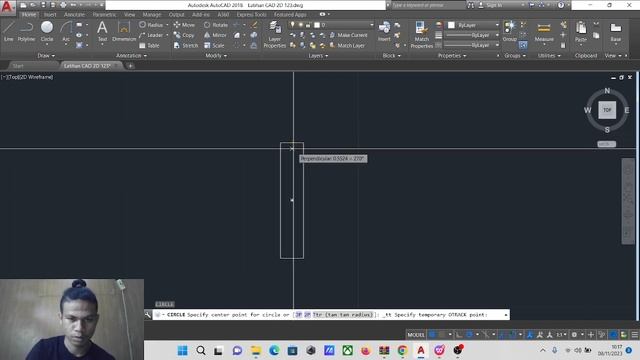Switch to the Start file tab

(18, 66)
